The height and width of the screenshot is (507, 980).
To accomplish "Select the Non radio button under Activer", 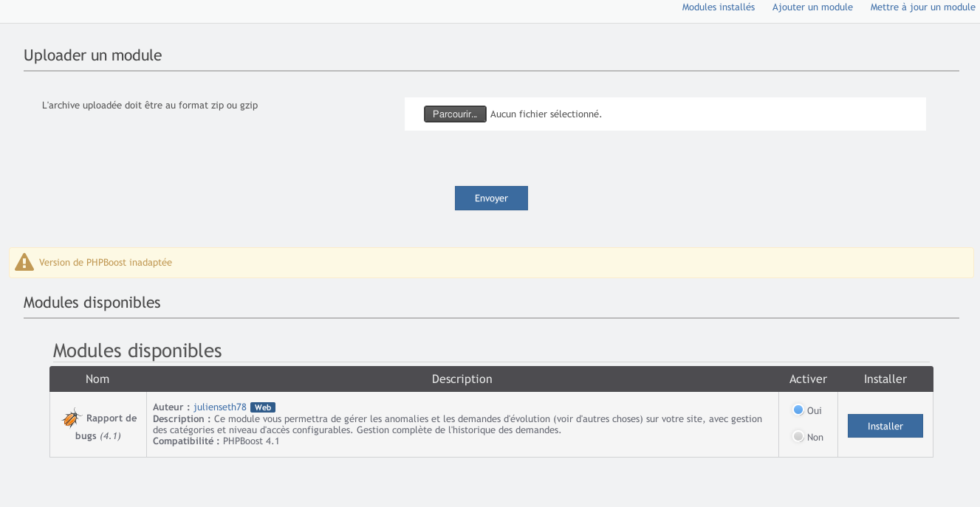I will tap(798, 437).
